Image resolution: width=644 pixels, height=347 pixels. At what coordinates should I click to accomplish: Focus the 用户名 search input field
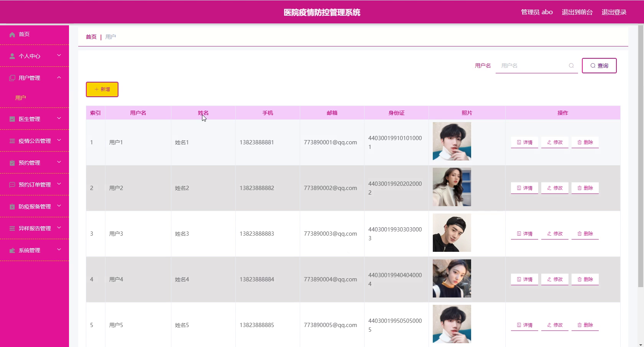point(536,66)
